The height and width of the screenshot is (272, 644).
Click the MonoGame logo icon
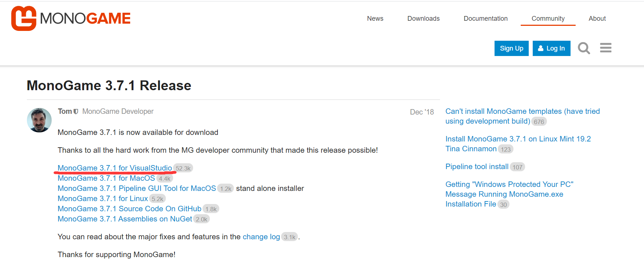pyautogui.click(x=24, y=19)
